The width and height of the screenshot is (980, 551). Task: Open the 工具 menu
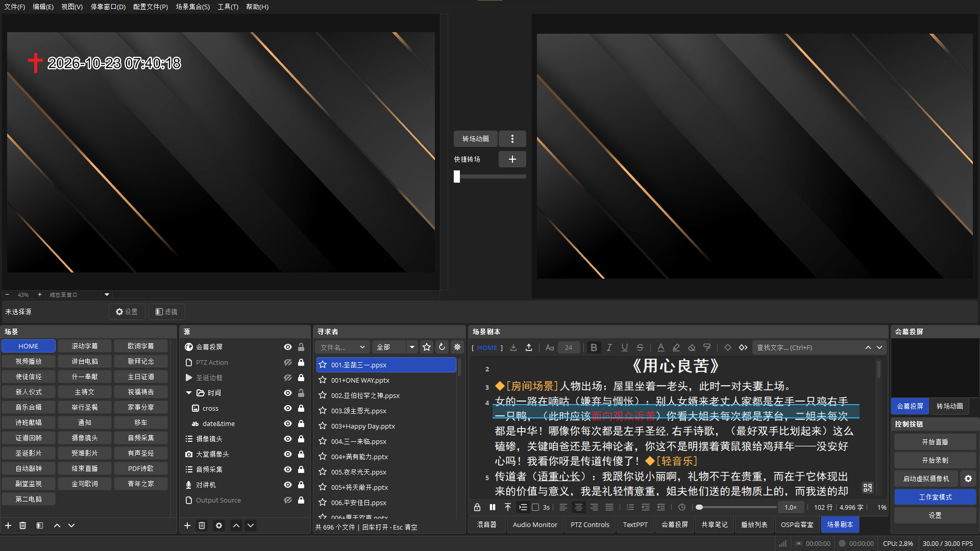[x=228, y=7]
